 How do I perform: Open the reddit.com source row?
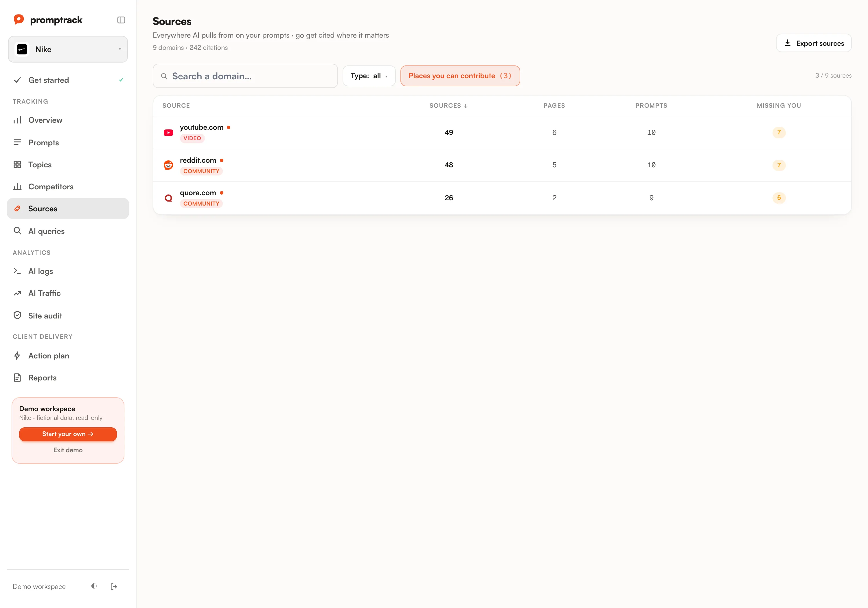click(502, 165)
